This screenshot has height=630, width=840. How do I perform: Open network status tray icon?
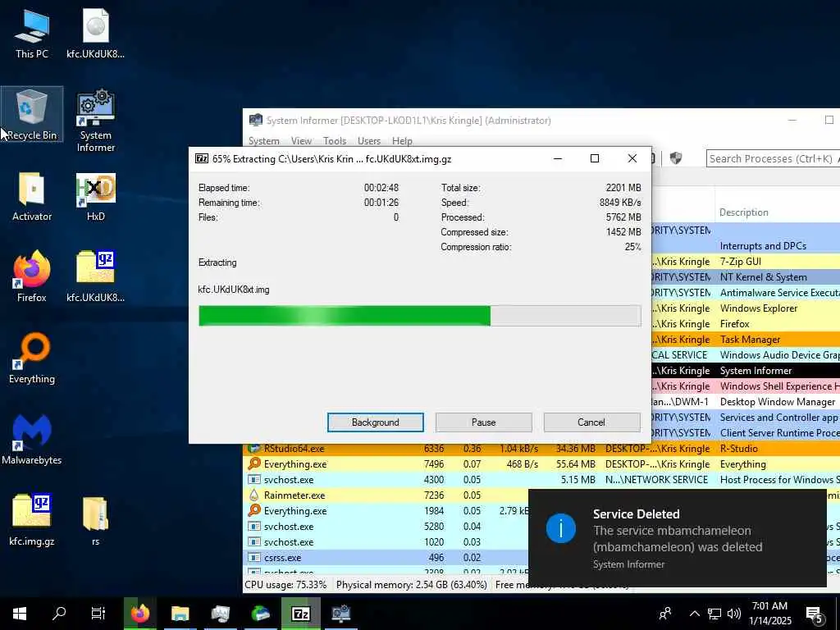click(714, 614)
